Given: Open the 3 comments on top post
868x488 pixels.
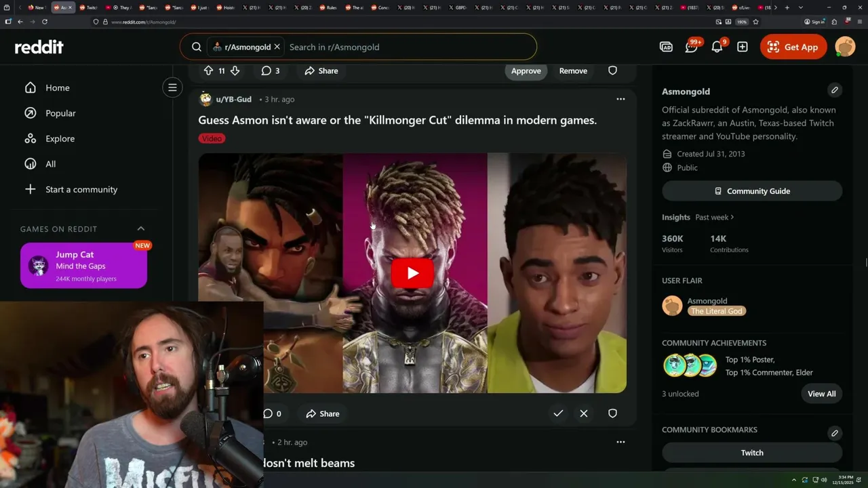Looking at the screenshot, I should (x=271, y=70).
